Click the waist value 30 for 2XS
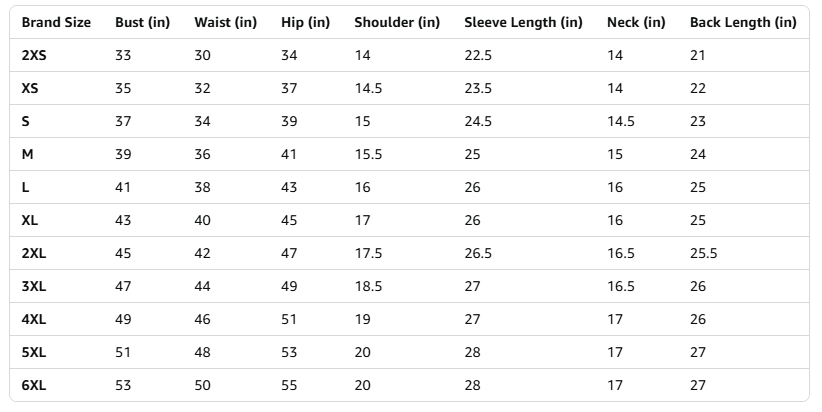The width and height of the screenshot is (822, 412). (x=202, y=55)
